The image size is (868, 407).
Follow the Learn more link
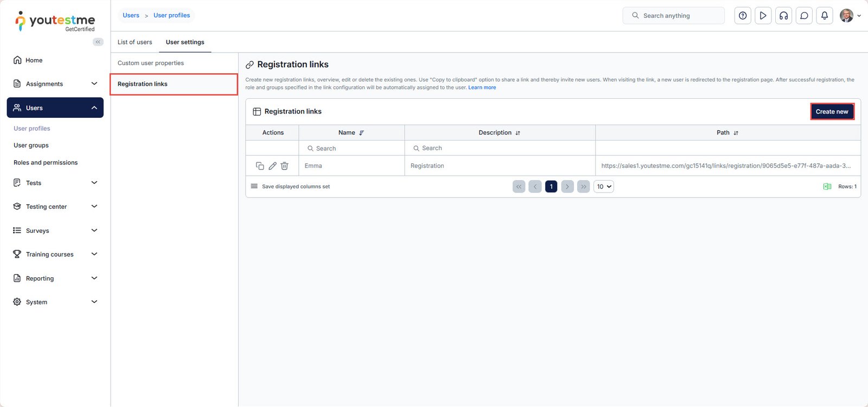pyautogui.click(x=482, y=87)
